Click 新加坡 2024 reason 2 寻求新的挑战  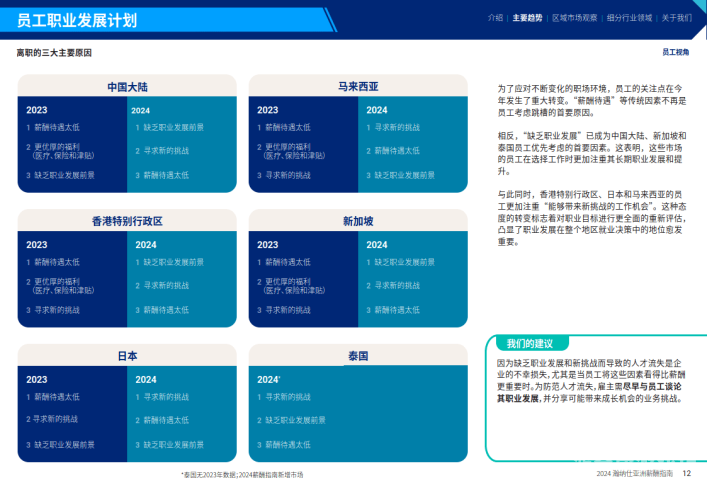[393, 286]
